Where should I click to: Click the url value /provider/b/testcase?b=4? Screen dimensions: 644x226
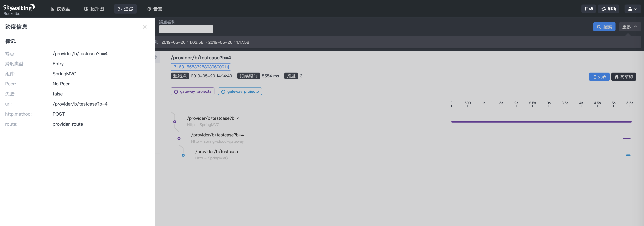[80, 104]
